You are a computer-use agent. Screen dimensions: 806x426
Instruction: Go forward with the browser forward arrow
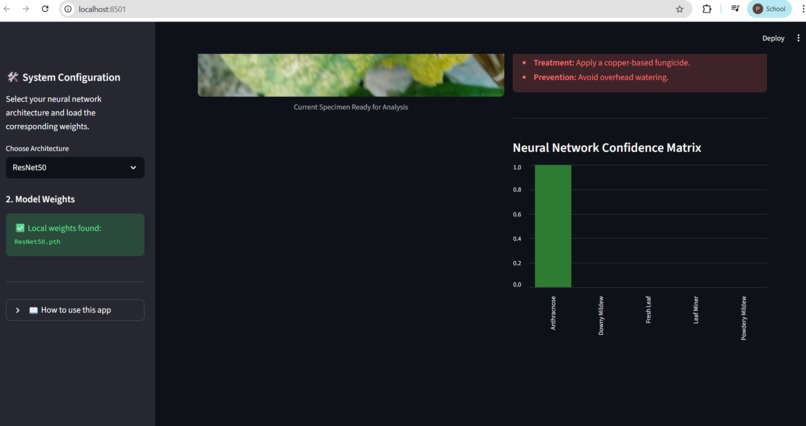point(26,9)
